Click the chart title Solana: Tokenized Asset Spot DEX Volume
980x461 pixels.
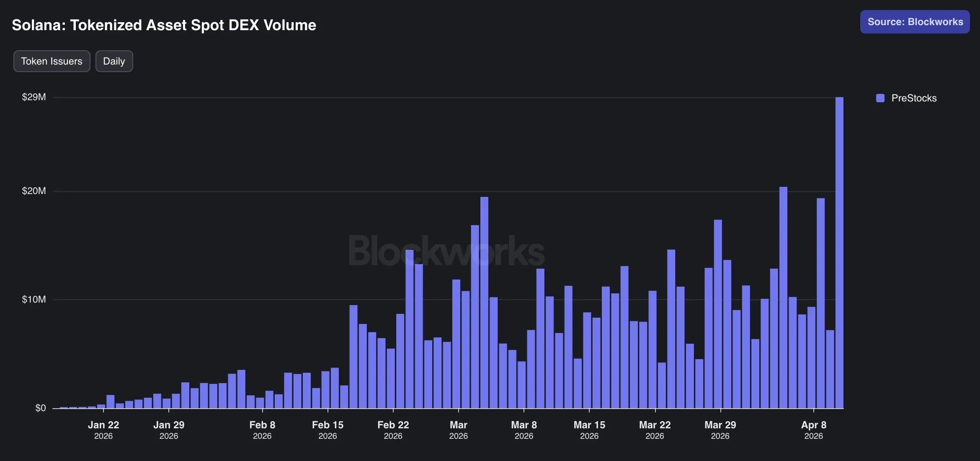tap(164, 25)
